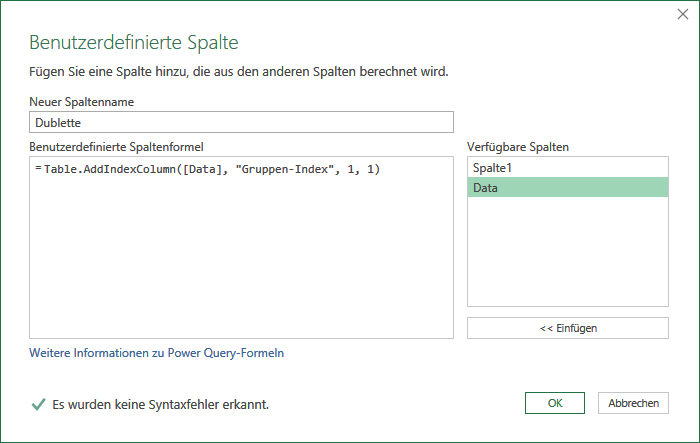Viewport: 700px width, 443px height.
Task: Close the Benutzerdefinierte Spalte dialog
Action: [683, 14]
